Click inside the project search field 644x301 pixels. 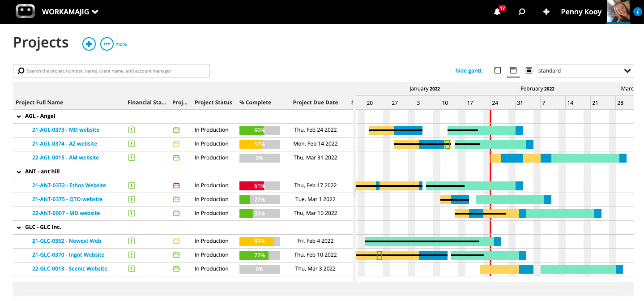tap(111, 70)
